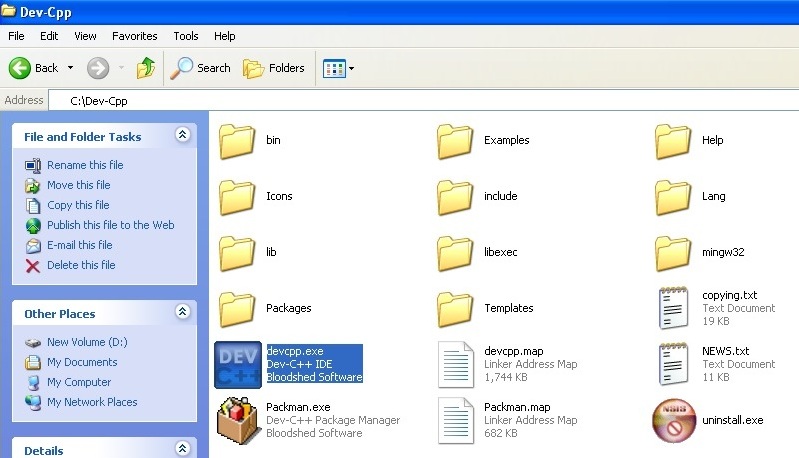Open the File menu
This screenshot has height=458, width=799.
(16, 36)
